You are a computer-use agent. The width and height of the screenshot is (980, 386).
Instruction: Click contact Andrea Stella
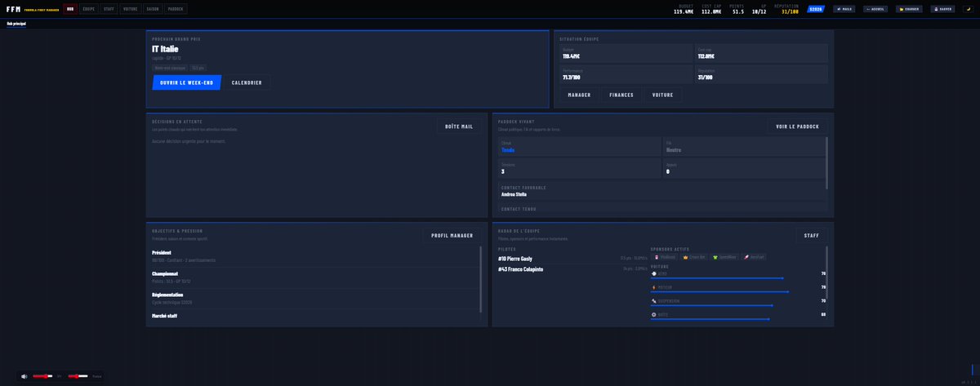[x=514, y=194]
